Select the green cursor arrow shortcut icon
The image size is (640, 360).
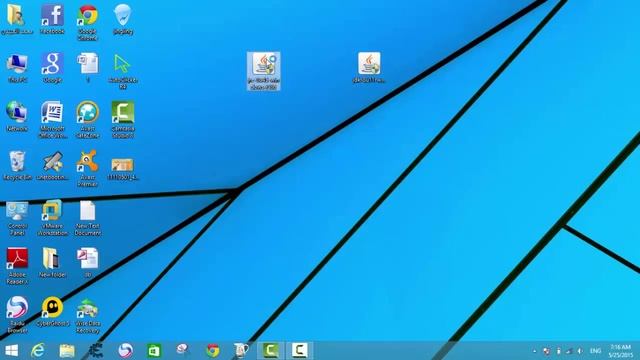click(123, 71)
